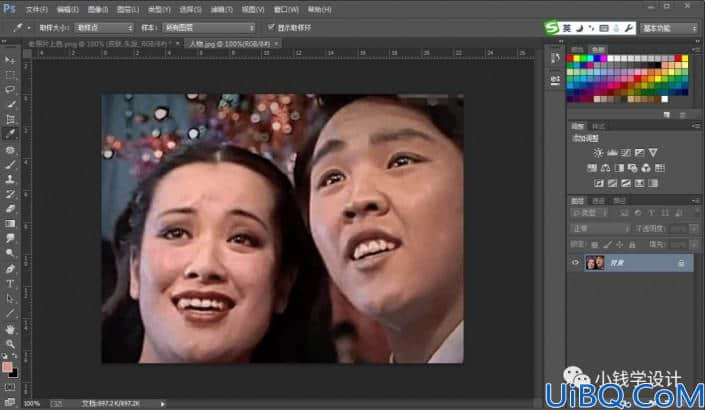This screenshot has width=705, height=410.
Task: Open the Properties panel icon in dock
Action: (x=555, y=80)
